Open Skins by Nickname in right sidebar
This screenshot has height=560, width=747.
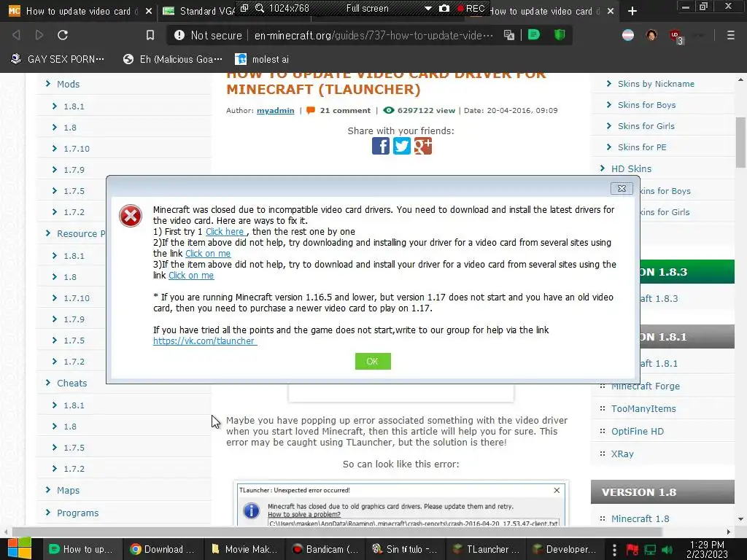point(656,84)
